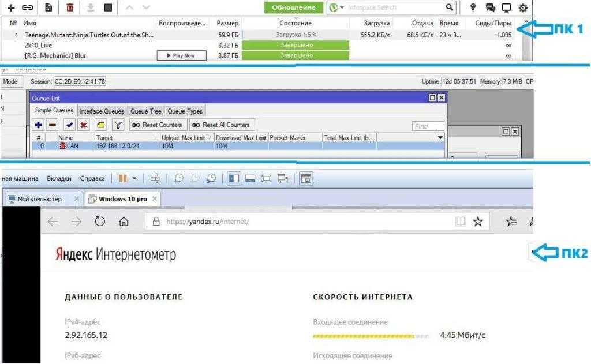Click the Find field in Queue List
The height and width of the screenshot is (364, 591).
coord(428,126)
